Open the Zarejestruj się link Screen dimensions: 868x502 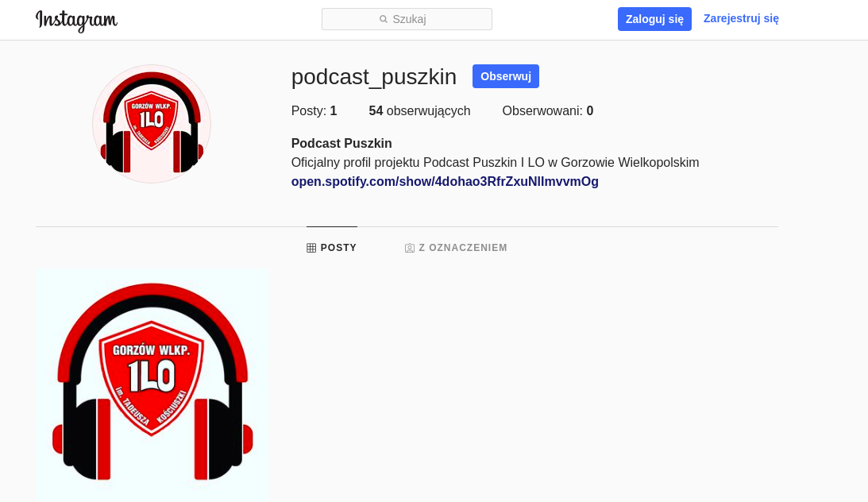tap(741, 19)
